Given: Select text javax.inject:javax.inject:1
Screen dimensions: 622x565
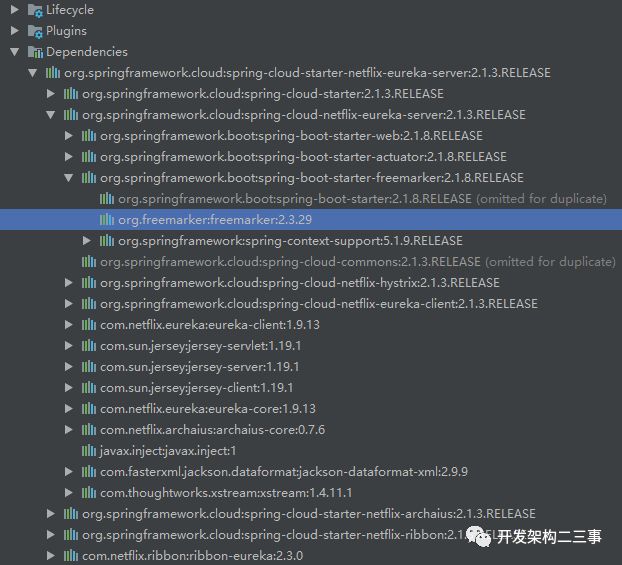Looking at the screenshot, I should pyautogui.click(x=168, y=451).
